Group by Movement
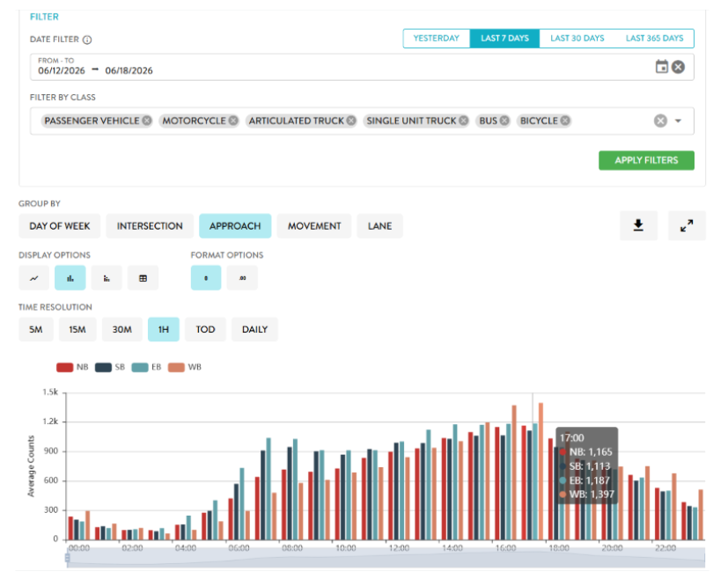The width and height of the screenshot is (728, 579). tap(314, 226)
